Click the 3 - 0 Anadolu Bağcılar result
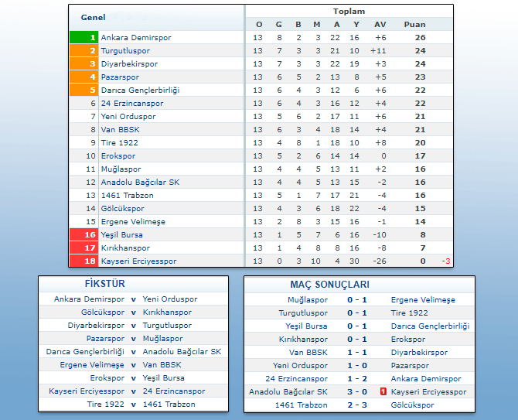 click(357, 392)
